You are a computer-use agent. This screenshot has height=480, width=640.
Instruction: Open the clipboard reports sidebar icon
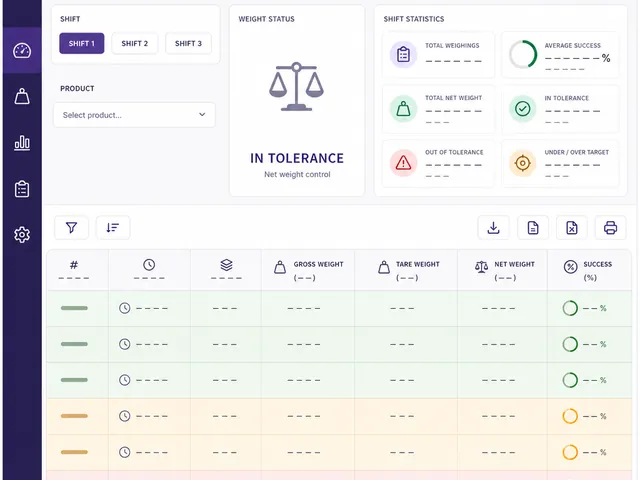point(22,189)
